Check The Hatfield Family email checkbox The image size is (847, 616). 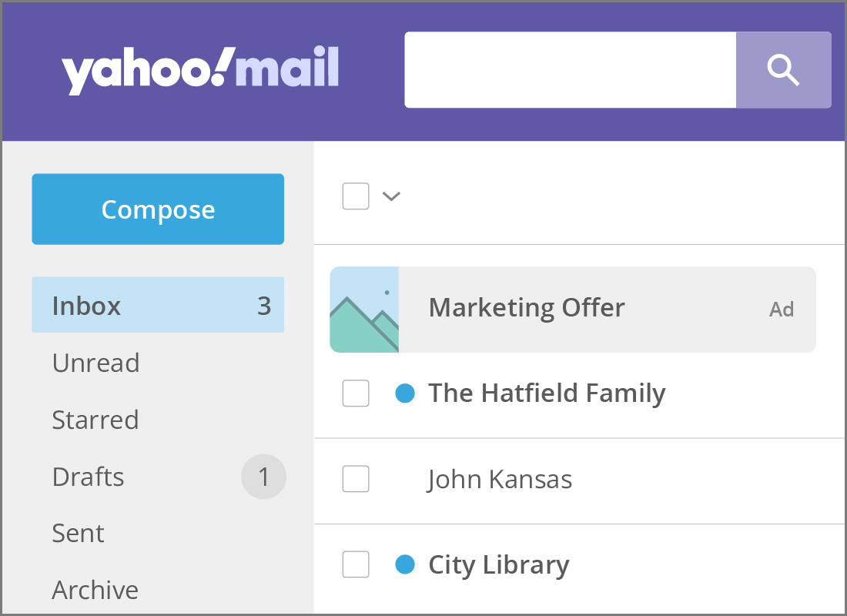pos(356,393)
